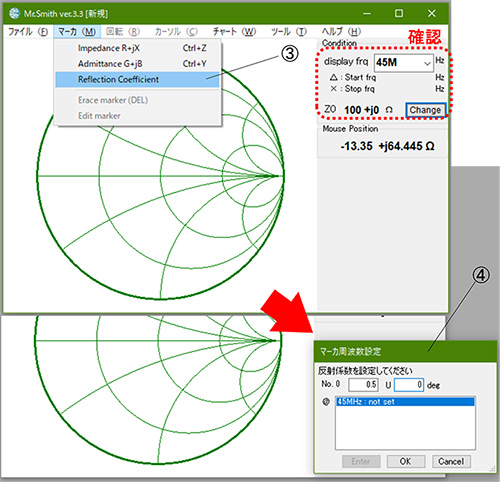Click OK in marker frequency dialog
The width and height of the screenshot is (500, 482).
point(406,461)
